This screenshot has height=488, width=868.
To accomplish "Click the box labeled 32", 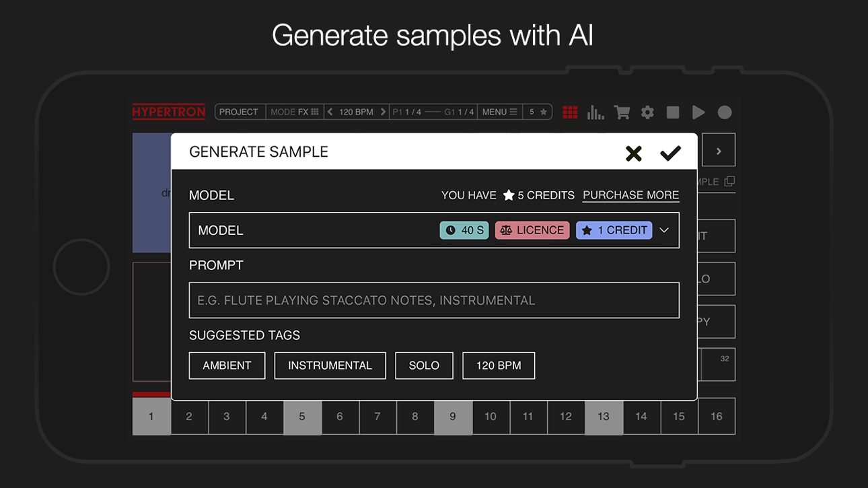I will 719,364.
